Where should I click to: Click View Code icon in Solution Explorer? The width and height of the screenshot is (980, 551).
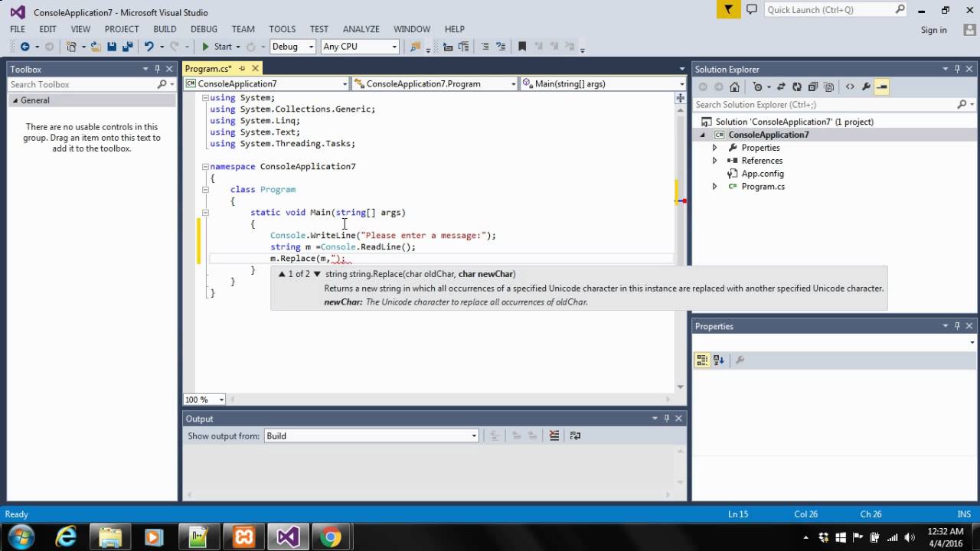(x=850, y=86)
